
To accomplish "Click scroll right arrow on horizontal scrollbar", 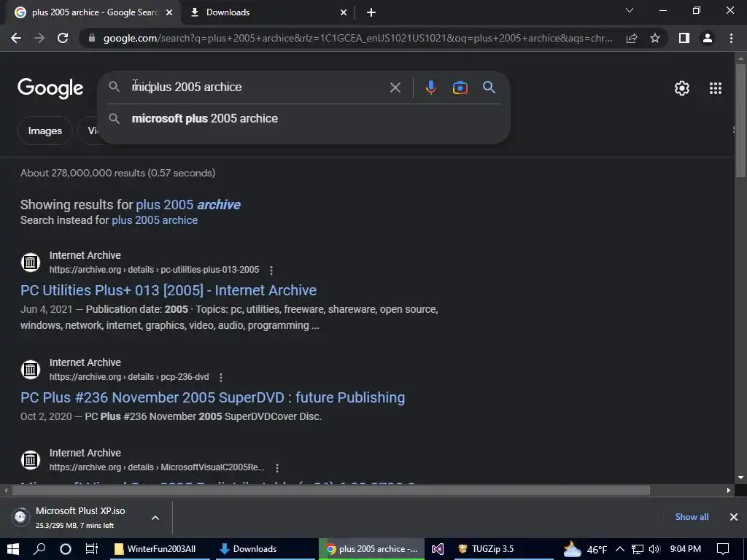I will (x=729, y=490).
